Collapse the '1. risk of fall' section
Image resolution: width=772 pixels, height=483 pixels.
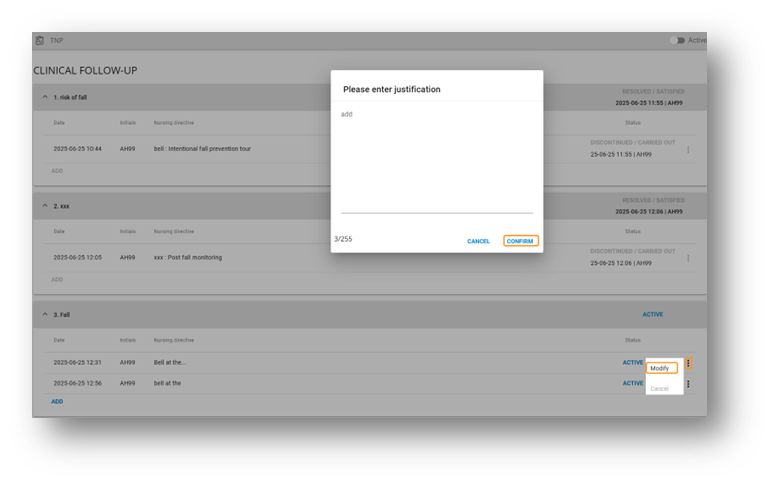click(45, 97)
